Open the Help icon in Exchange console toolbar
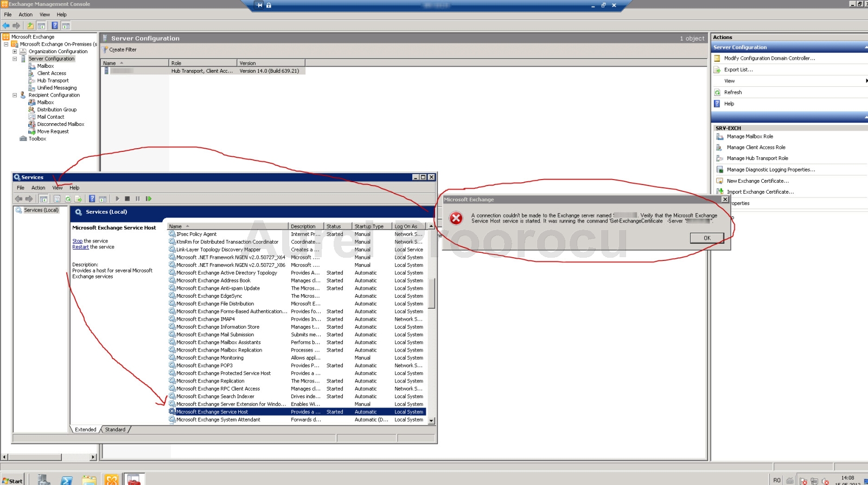 pos(55,25)
